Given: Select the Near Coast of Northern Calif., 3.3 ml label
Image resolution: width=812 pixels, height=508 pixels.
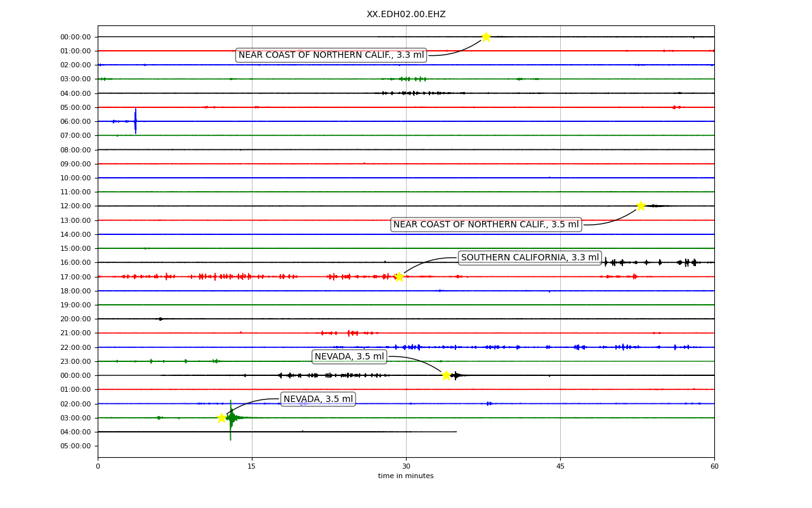Looking at the screenshot, I should point(331,55).
